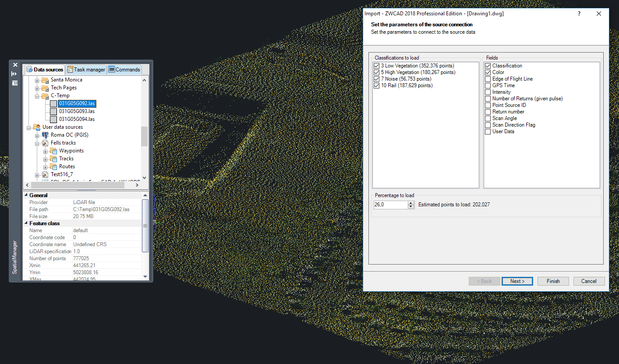
Task: Check the Scan Direction Flag field
Action: (488, 125)
